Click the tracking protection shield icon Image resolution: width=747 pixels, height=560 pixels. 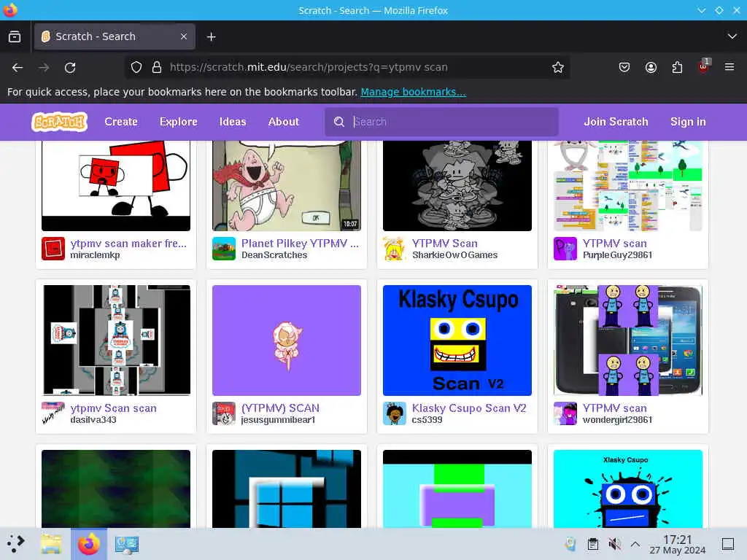pyautogui.click(x=136, y=68)
